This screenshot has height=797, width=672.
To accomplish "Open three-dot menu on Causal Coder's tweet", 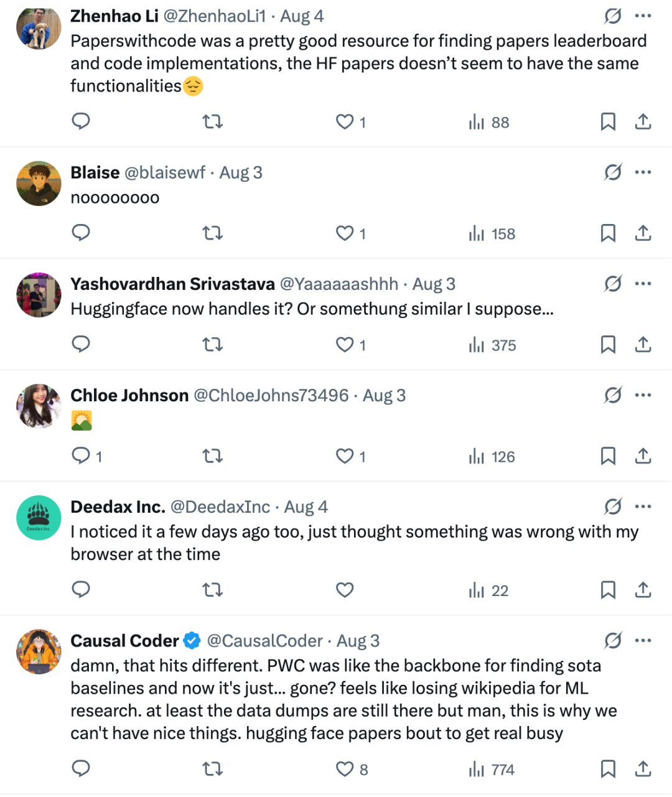I will click(643, 640).
